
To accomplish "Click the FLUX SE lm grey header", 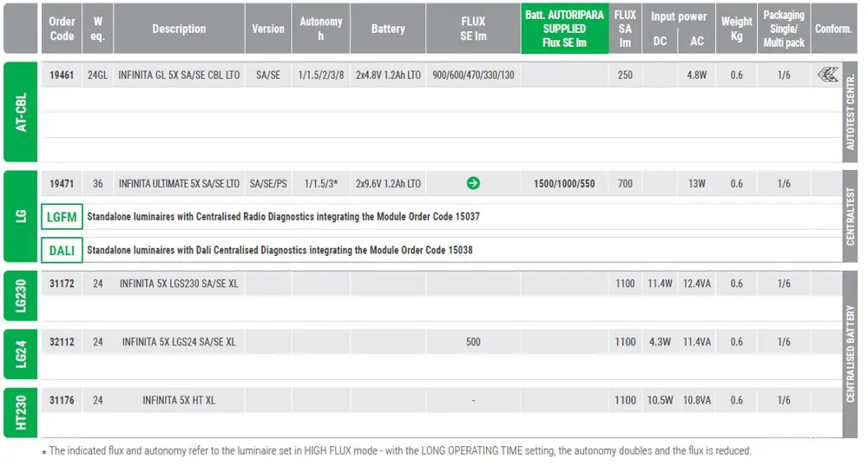I will [x=473, y=29].
